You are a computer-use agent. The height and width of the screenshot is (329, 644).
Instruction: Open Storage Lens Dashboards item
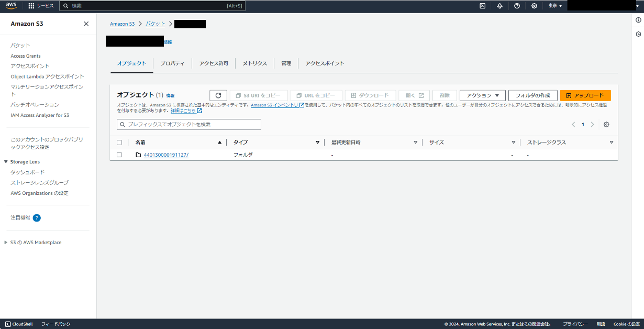(28, 172)
